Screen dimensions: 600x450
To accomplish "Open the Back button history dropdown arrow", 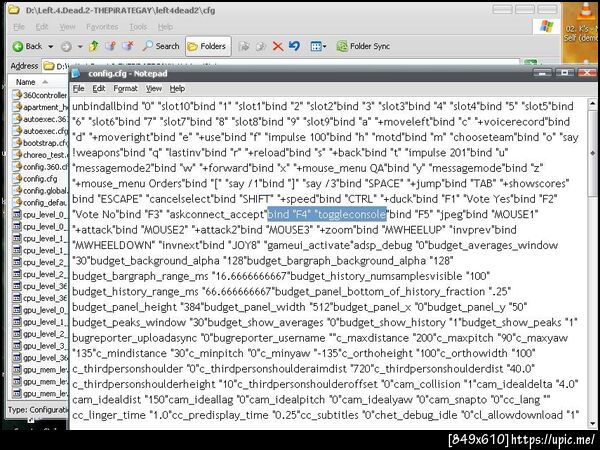I will coord(50,46).
